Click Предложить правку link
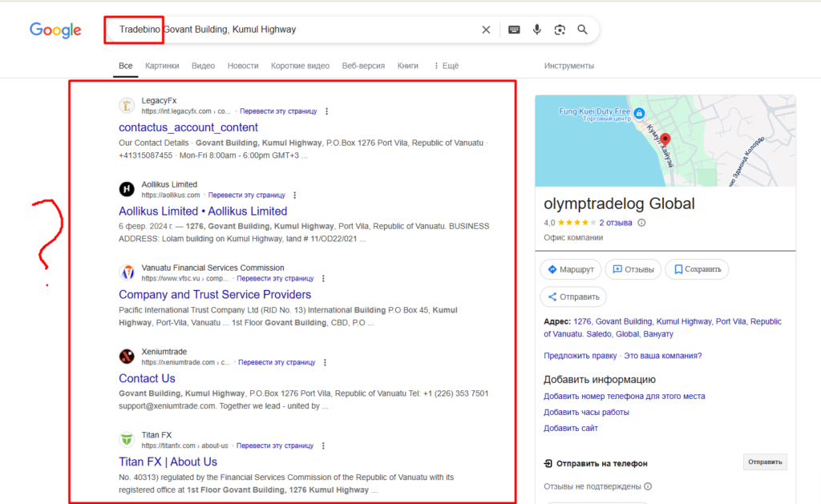 point(580,356)
